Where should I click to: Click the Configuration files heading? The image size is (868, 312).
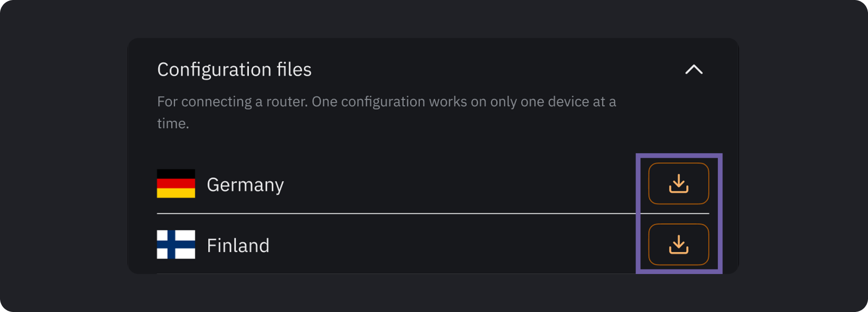234,70
